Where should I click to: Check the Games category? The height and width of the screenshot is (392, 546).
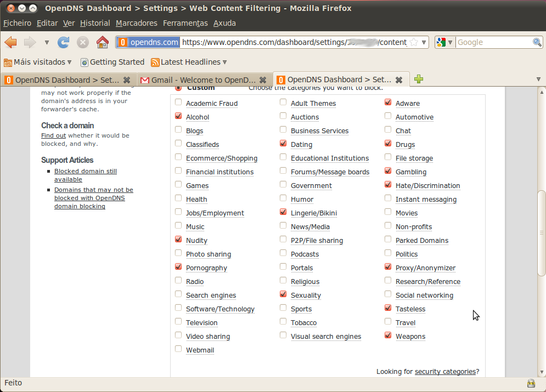(178, 184)
